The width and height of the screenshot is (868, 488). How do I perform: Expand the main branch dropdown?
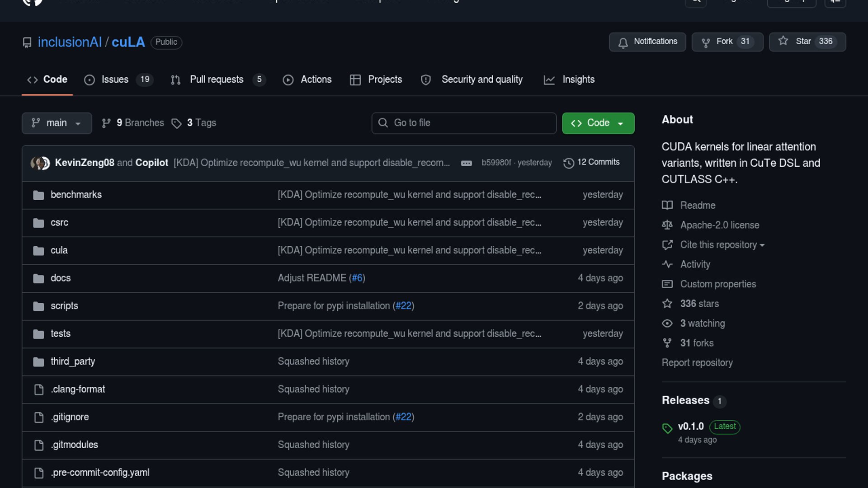pos(57,123)
